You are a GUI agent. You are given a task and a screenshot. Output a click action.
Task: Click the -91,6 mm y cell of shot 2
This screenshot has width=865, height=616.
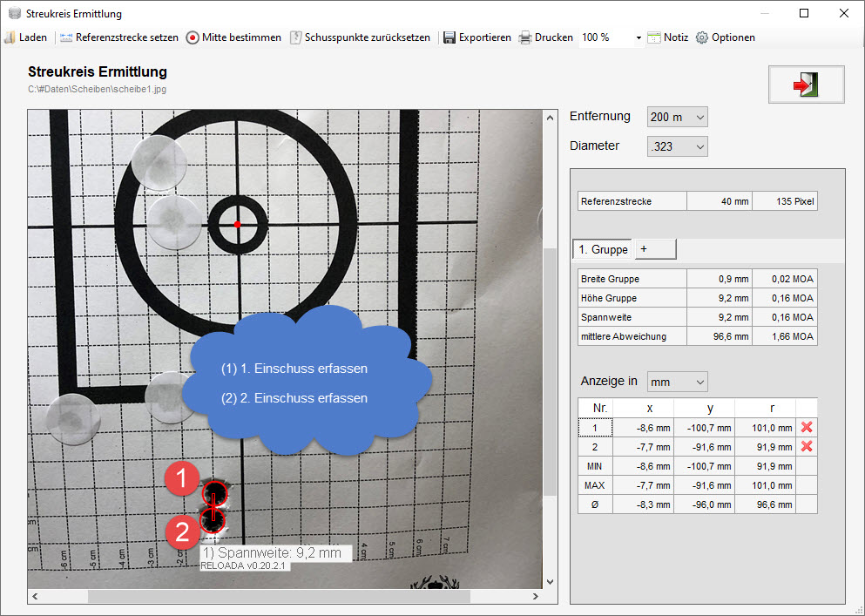point(705,447)
